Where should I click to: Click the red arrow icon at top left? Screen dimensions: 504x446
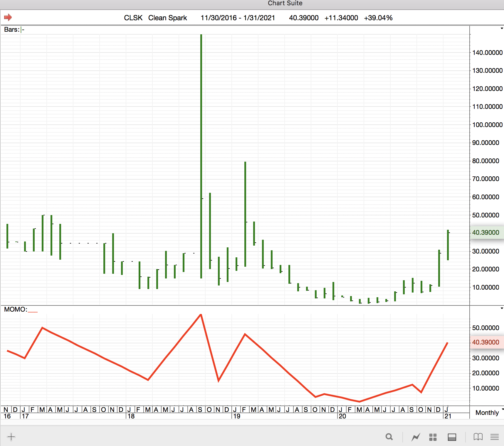pyautogui.click(x=8, y=17)
